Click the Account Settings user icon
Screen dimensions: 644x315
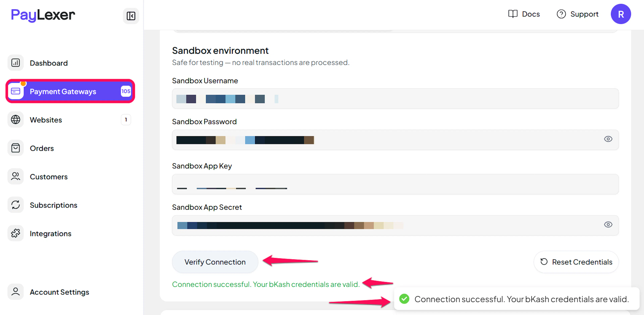[x=15, y=292]
